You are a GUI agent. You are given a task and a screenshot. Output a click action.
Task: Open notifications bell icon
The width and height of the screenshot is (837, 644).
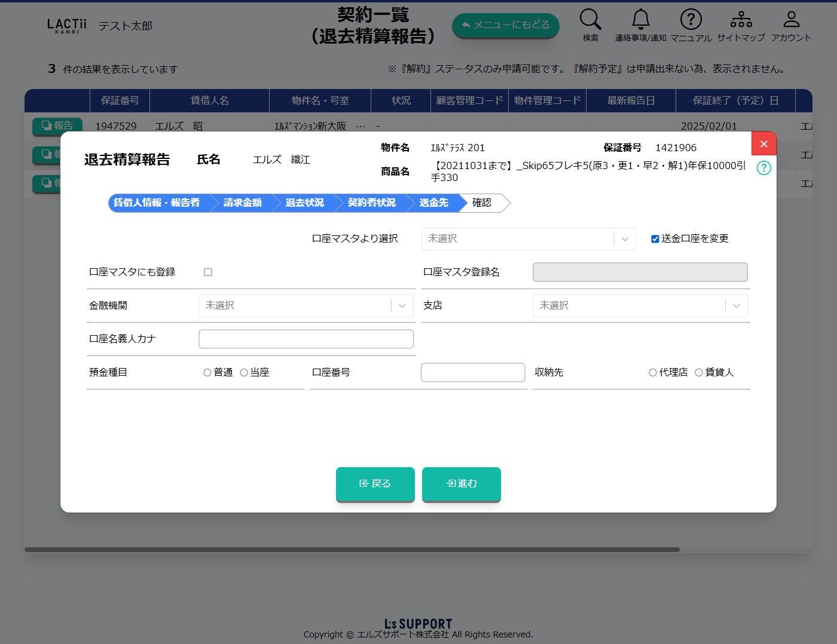tap(640, 20)
